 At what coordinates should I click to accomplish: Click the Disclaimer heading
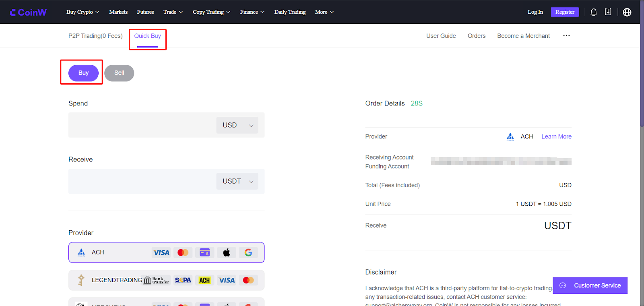381,272
